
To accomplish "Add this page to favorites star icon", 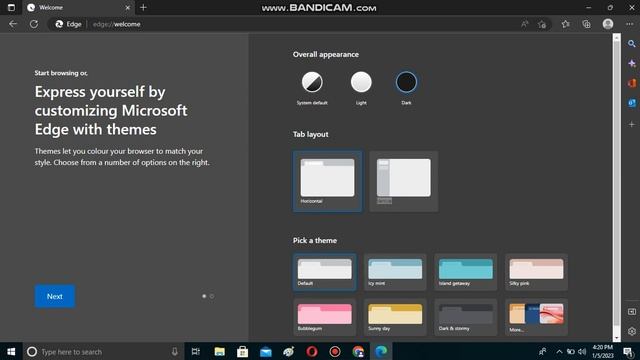I will coord(542,24).
